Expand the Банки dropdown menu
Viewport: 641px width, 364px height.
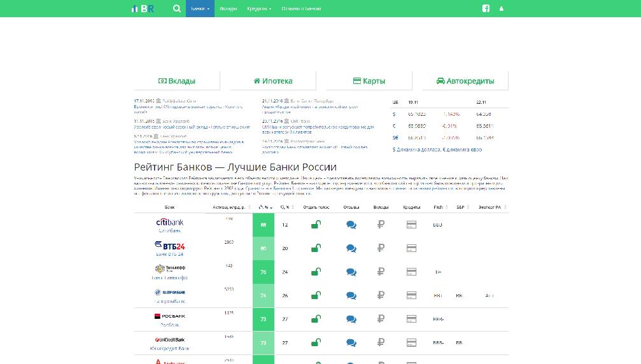(200, 8)
